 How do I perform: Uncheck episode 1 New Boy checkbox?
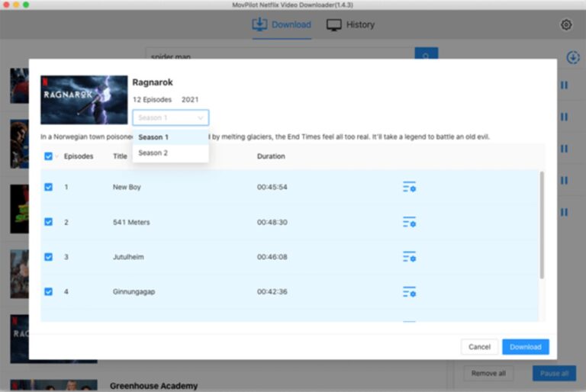tap(49, 187)
